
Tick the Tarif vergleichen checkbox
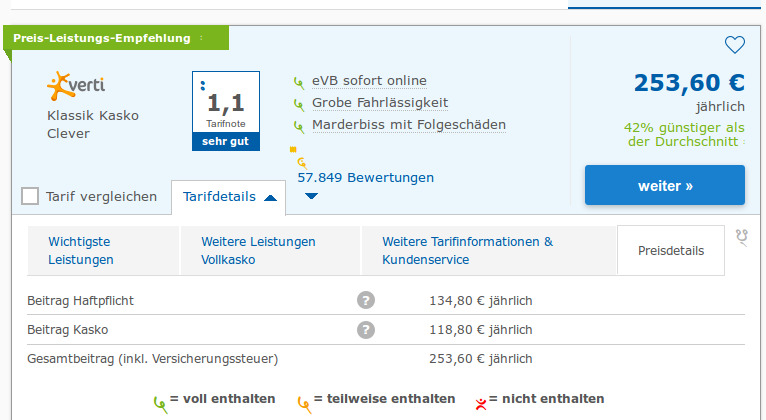pos(30,196)
